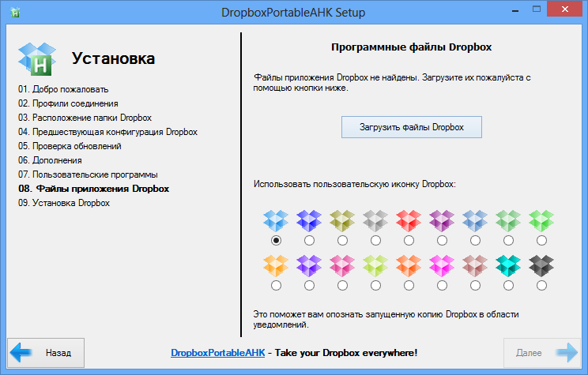
Task: Select radio button under the pale sage green icon
Action: coord(508,241)
